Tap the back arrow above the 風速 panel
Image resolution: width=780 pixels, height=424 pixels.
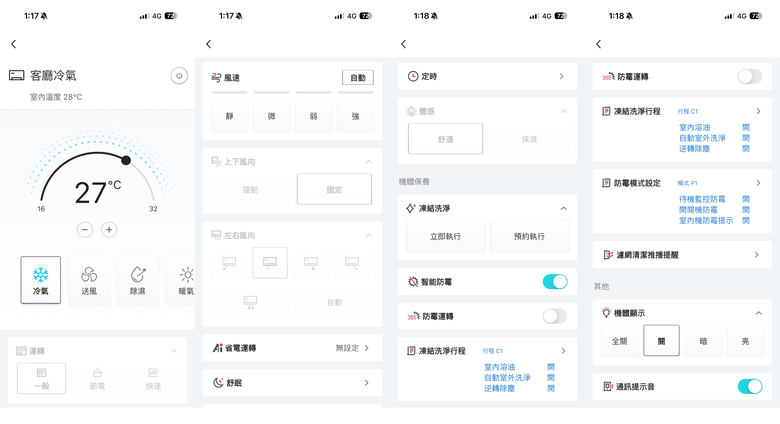tap(209, 44)
